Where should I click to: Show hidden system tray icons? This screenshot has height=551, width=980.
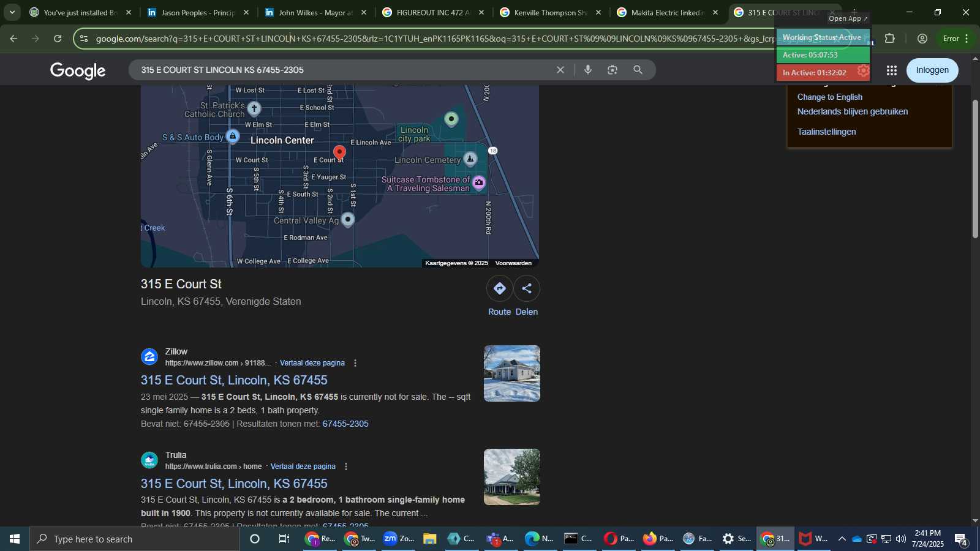(x=842, y=539)
